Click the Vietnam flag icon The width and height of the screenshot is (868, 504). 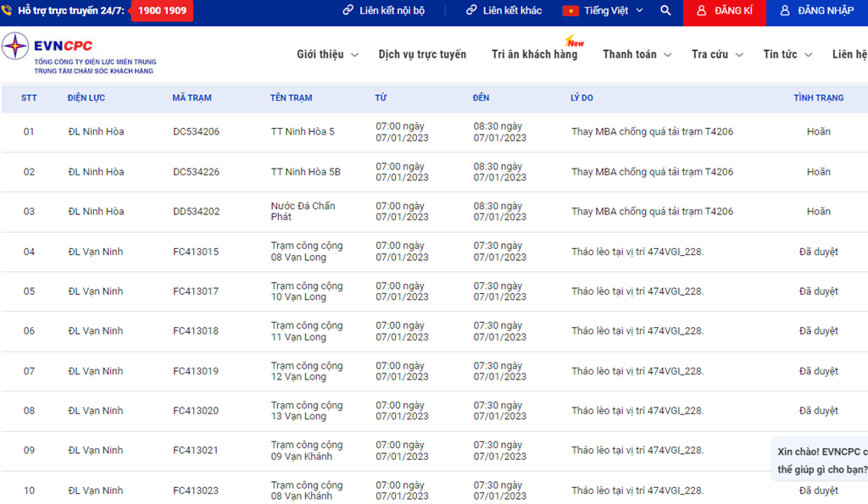(570, 11)
